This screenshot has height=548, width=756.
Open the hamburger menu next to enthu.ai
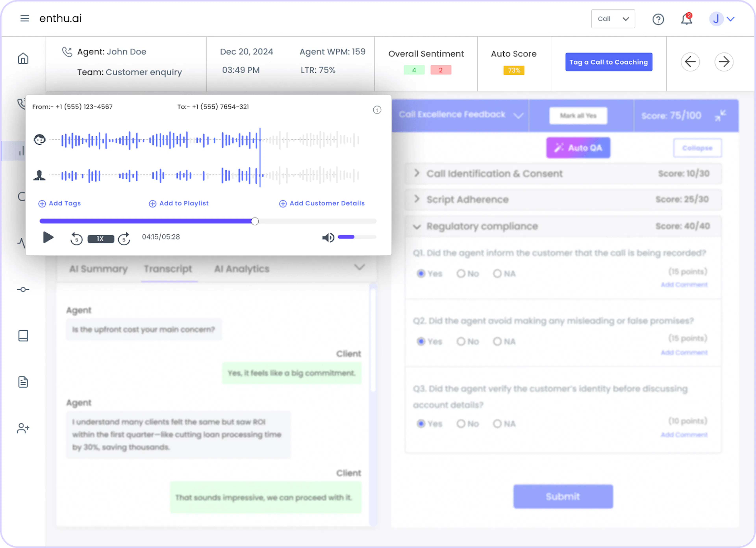pyautogui.click(x=24, y=18)
